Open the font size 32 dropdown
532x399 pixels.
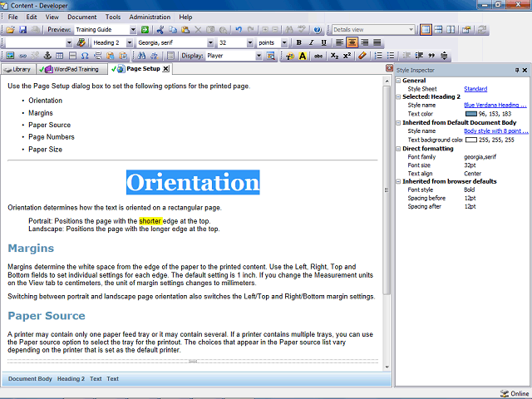(x=250, y=42)
